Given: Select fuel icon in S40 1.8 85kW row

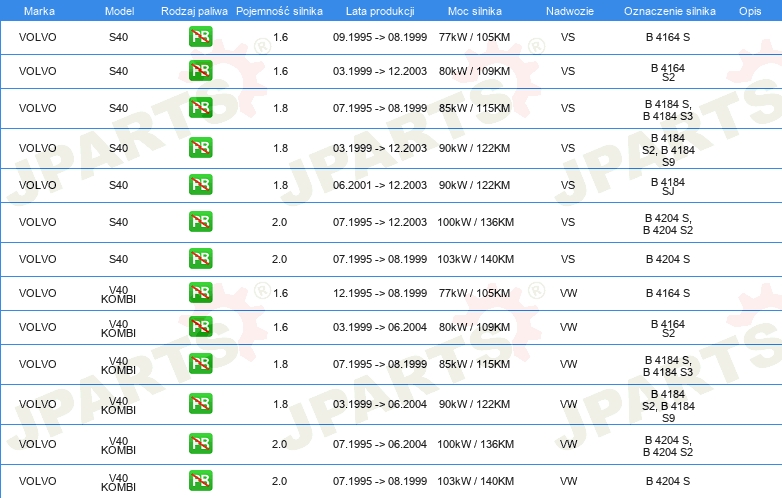Looking at the screenshot, I should [200, 108].
